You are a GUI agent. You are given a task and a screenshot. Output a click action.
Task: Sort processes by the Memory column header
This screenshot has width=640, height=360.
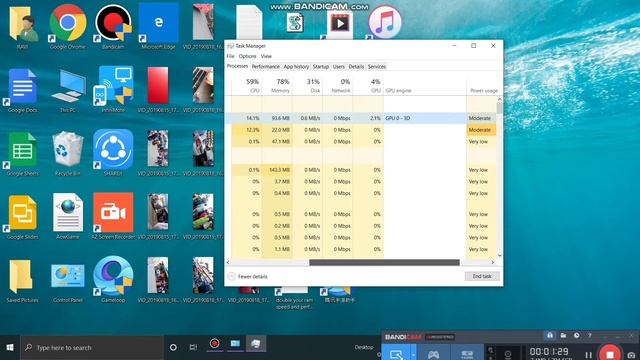click(x=277, y=86)
